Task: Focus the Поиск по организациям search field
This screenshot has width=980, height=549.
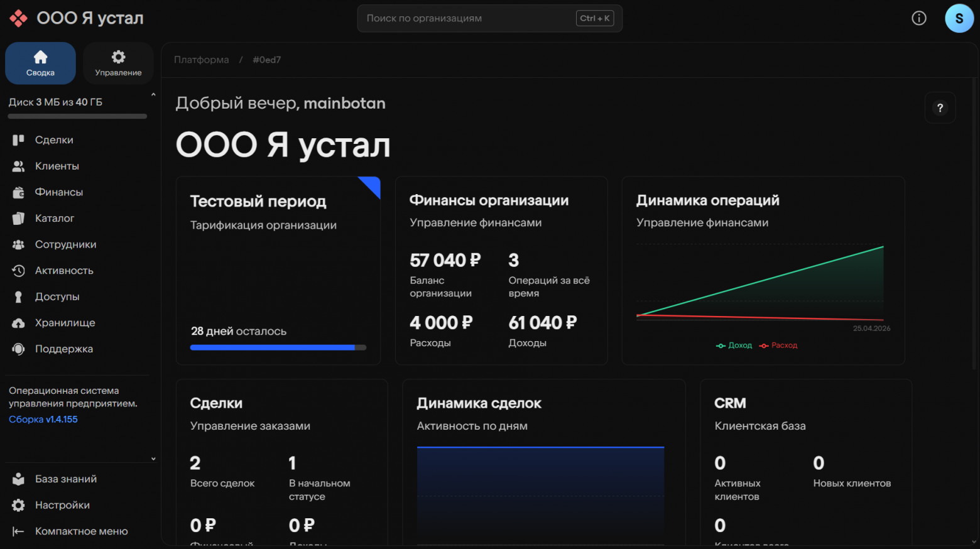Action: pos(490,18)
